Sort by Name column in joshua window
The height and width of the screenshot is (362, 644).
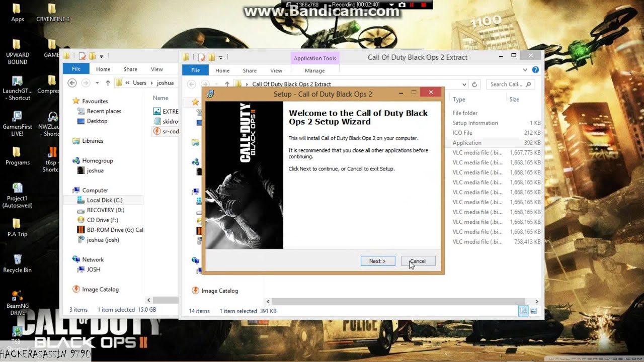tap(160, 98)
